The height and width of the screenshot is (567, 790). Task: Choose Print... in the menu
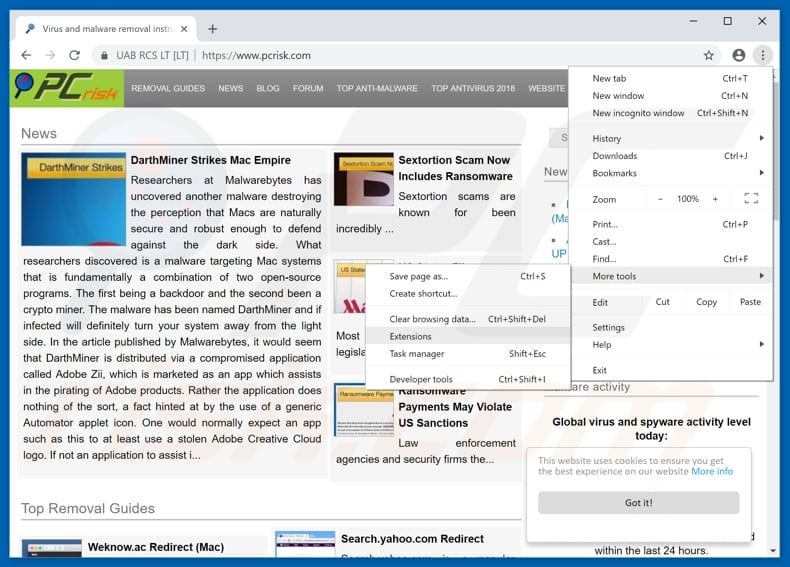point(671,224)
